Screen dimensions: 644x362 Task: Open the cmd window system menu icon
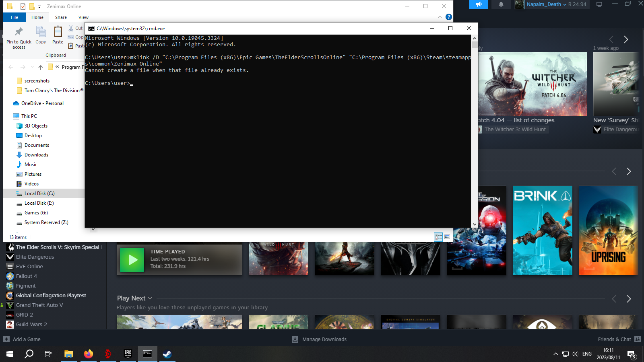click(x=91, y=28)
